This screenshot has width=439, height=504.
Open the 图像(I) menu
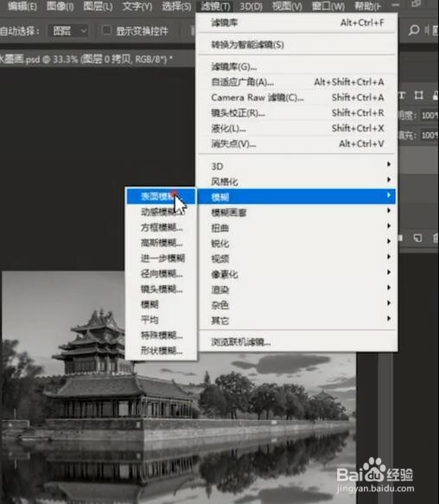60,6
